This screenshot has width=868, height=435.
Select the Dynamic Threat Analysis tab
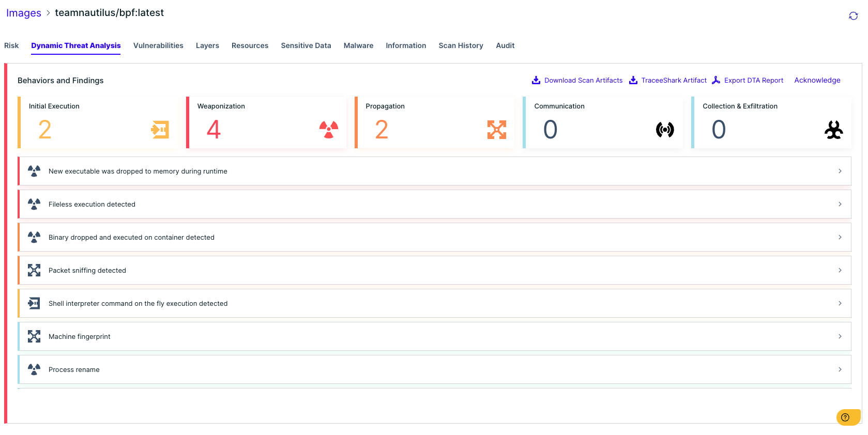[76, 45]
